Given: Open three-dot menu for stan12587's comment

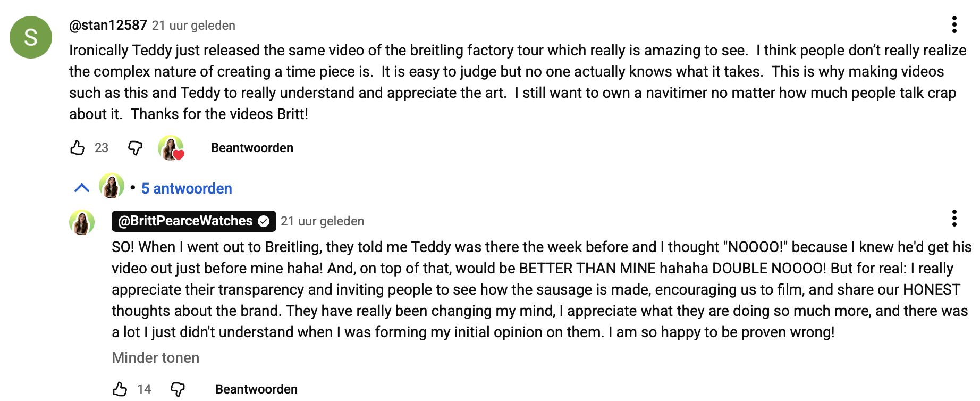Looking at the screenshot, I should pyautogui.click(x=954, y=25).
